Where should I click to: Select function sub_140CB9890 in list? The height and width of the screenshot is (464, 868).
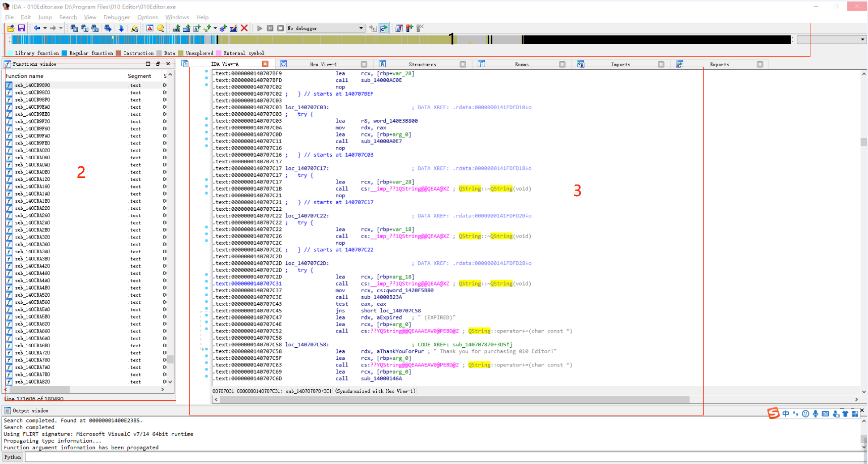click(x=86, y=85)
